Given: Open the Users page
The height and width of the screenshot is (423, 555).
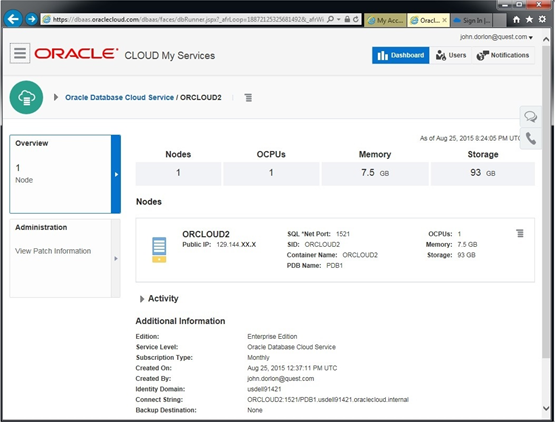Looking at the screenshot, I should pos(451,55).
